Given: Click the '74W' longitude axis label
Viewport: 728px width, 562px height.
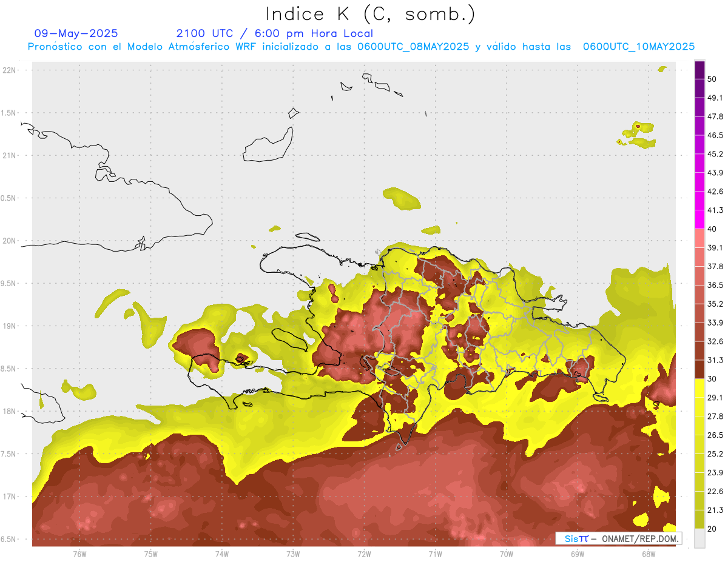Looking at the screenshot, I should (x=222, y=554).
